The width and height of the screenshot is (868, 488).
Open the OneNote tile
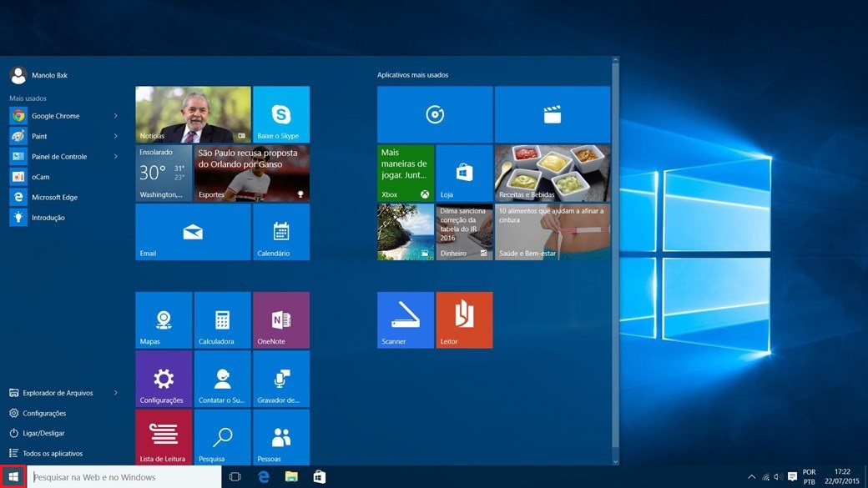pos(281,320)
